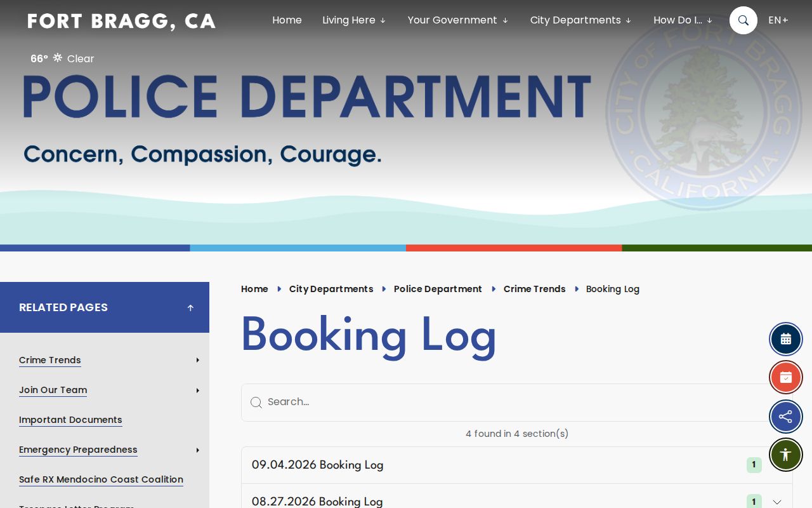
Task: Open the Join Our Team sidebar link
Action: tap(53, 390)
